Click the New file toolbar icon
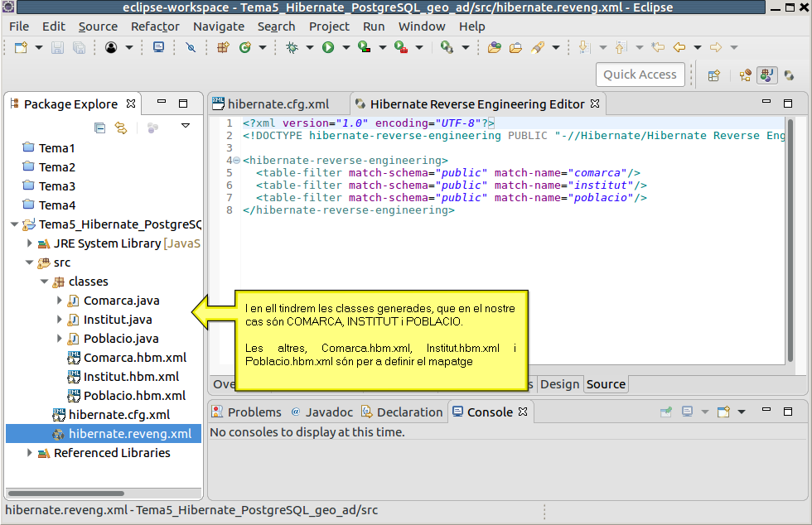 (x=21, y=48)
